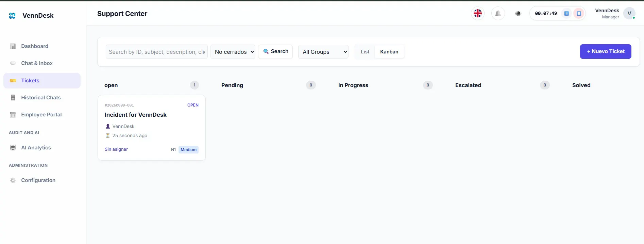Click the Search button
This screenshot has width=644, height=244.
(x=275, y=52)
